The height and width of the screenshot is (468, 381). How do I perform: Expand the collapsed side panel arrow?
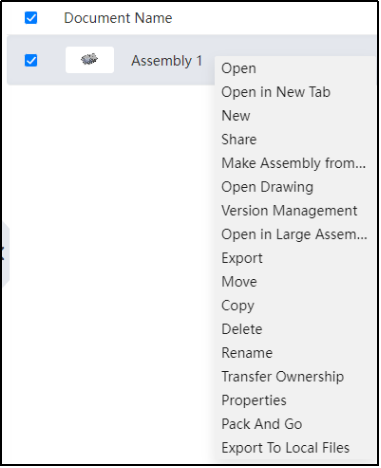[4, 254]
